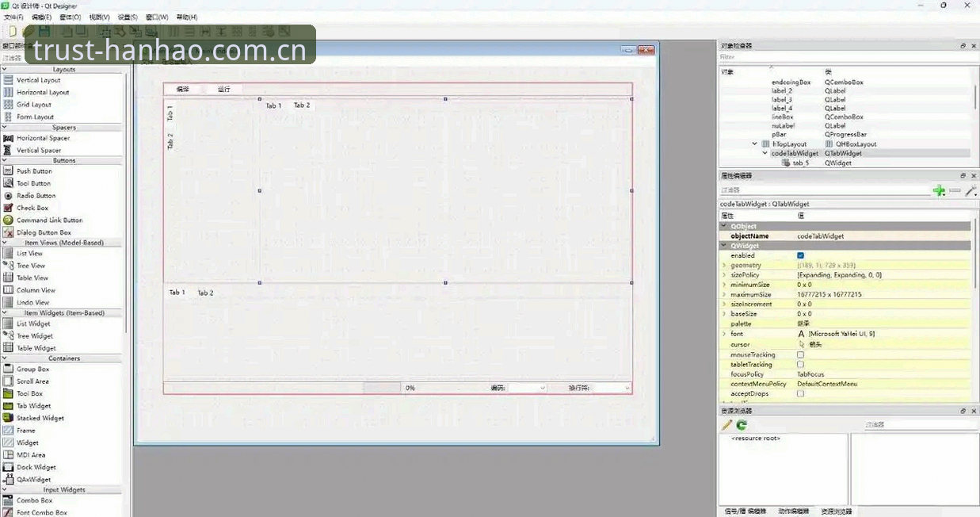Switch to 信号/槽 编辑器 bottom tab
Image resolution: width=980 pixels, height=517 pixels.
[745, 511]
